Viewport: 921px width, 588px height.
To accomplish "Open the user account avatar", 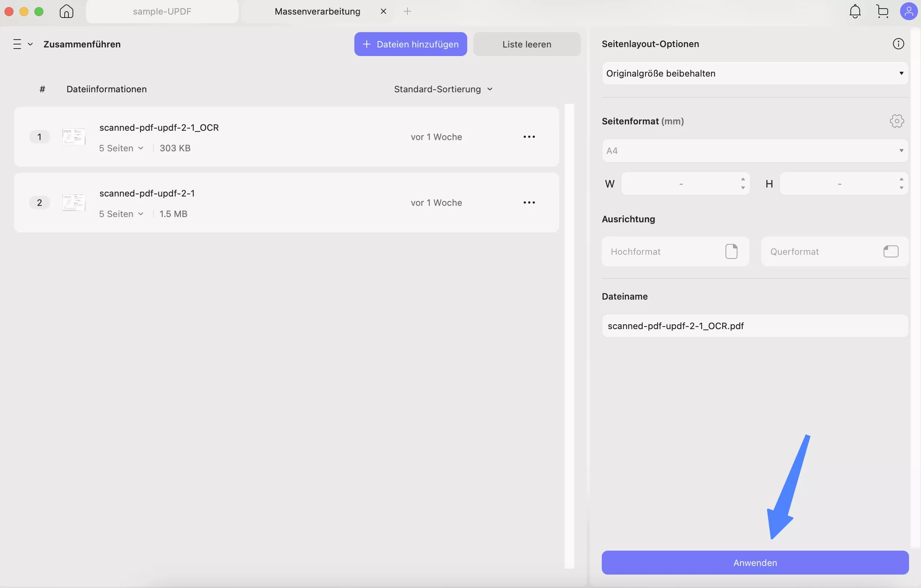I will pyautogui.click(x=909, y=11).
